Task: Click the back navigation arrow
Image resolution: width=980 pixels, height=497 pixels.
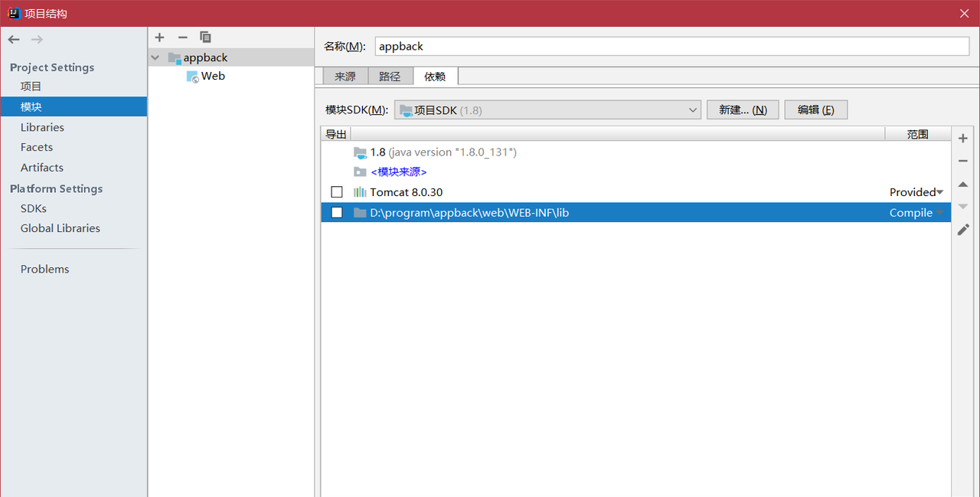Action: pyautogui.click(x=13, y=39)
